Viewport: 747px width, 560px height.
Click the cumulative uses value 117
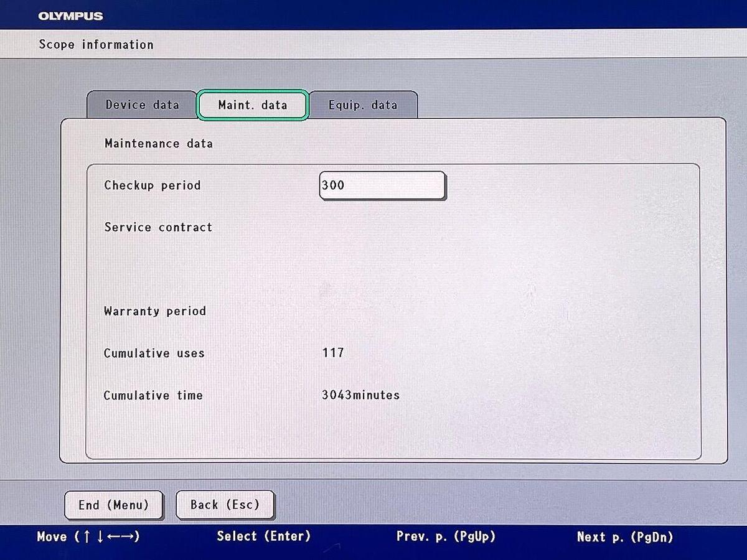tap(333, 353)
